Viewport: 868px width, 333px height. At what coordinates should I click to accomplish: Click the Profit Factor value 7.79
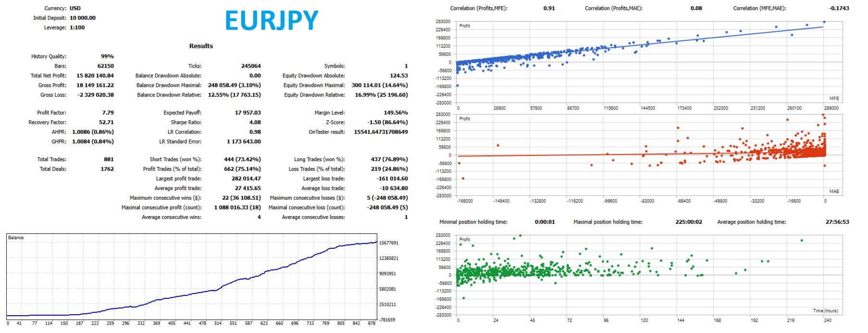point(108,113)
